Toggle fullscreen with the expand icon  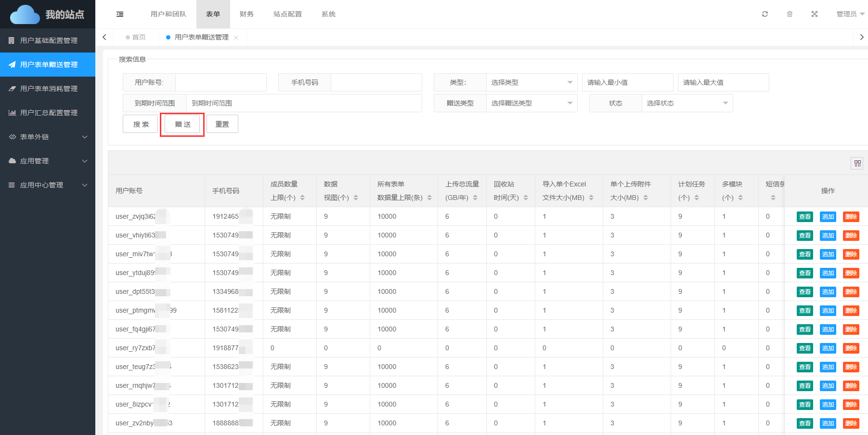[x=815, y=14]
